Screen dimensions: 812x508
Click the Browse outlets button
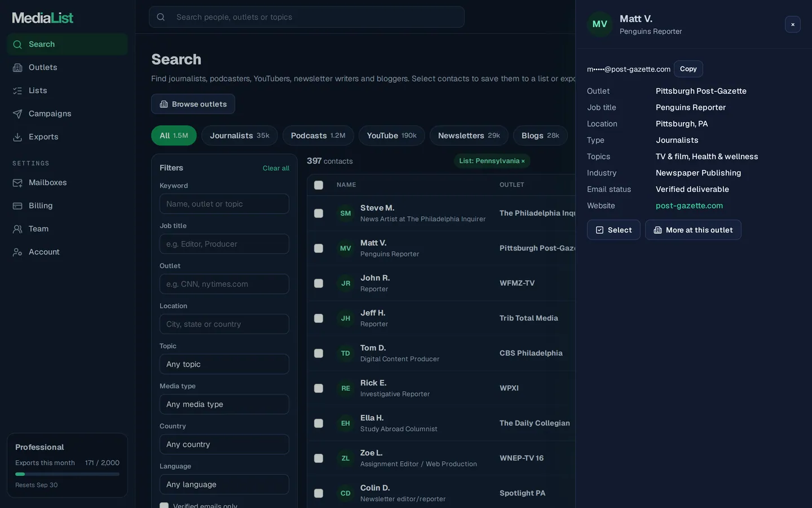pyautogui.click(x=193, y=104)
